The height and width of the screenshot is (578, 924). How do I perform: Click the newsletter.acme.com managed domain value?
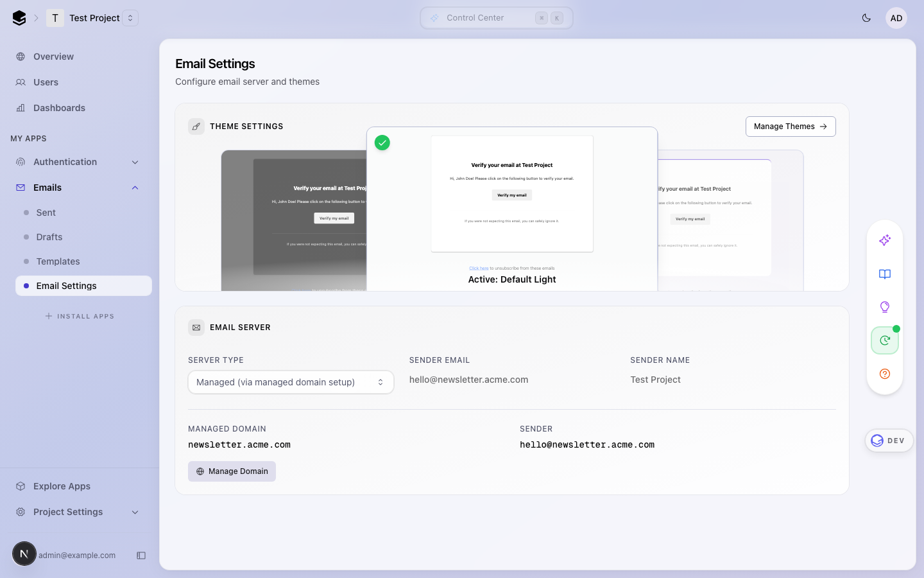pos(239,444)
